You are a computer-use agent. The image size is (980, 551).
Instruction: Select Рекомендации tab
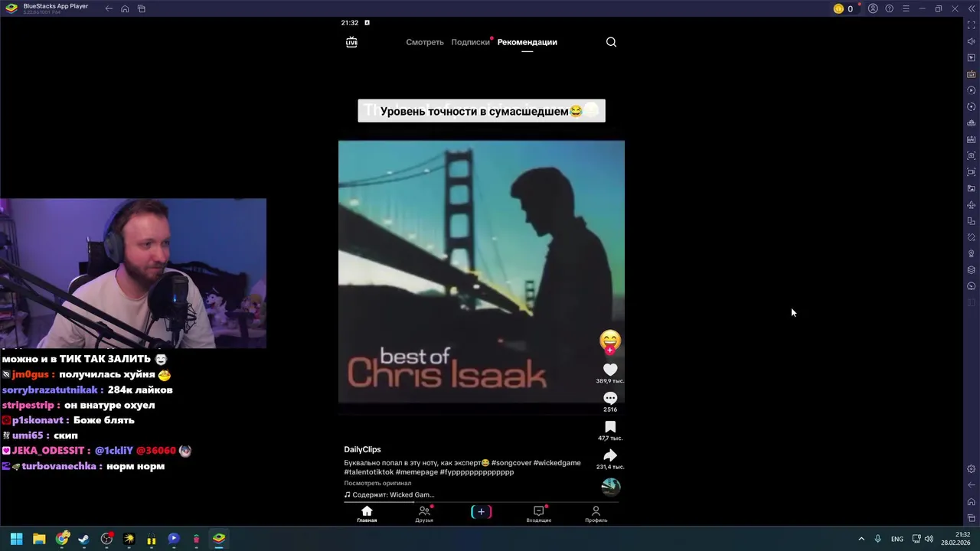(x=527, y=42)
